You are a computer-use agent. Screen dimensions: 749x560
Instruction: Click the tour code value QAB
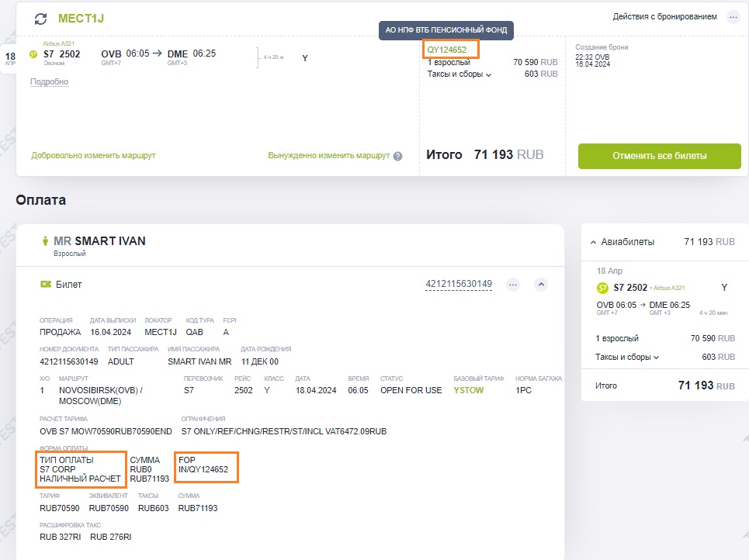194,332
